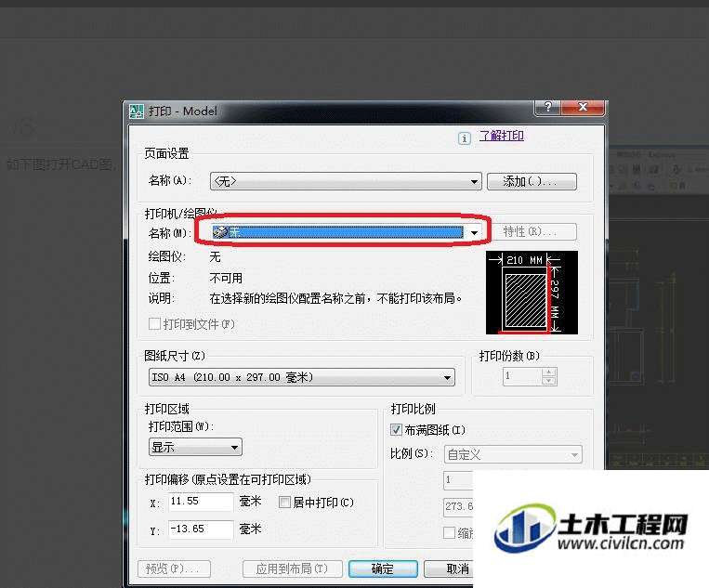Click the 打印份数 copies field
This screenshot has height=588, width=709.
[522, 376]
